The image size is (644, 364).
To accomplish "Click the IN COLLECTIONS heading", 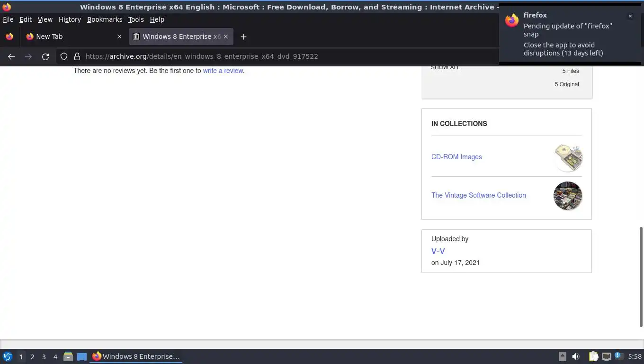I will tap(459, 124).
